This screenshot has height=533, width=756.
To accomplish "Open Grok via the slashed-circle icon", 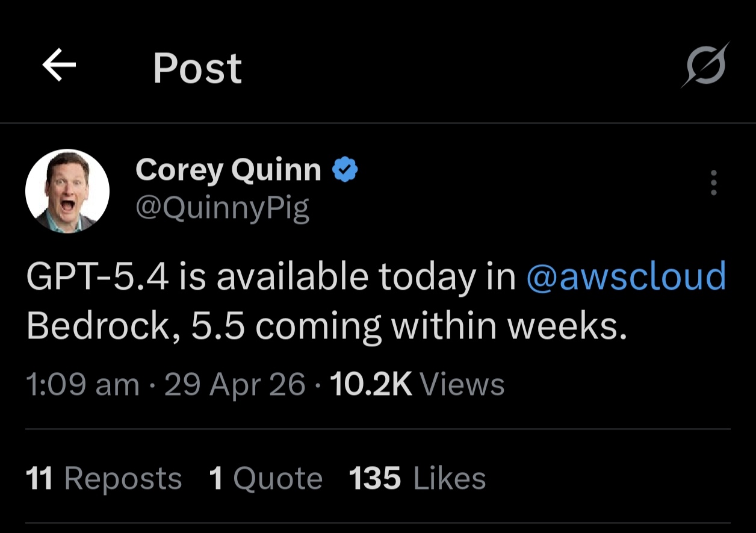I will coord(705,65).
